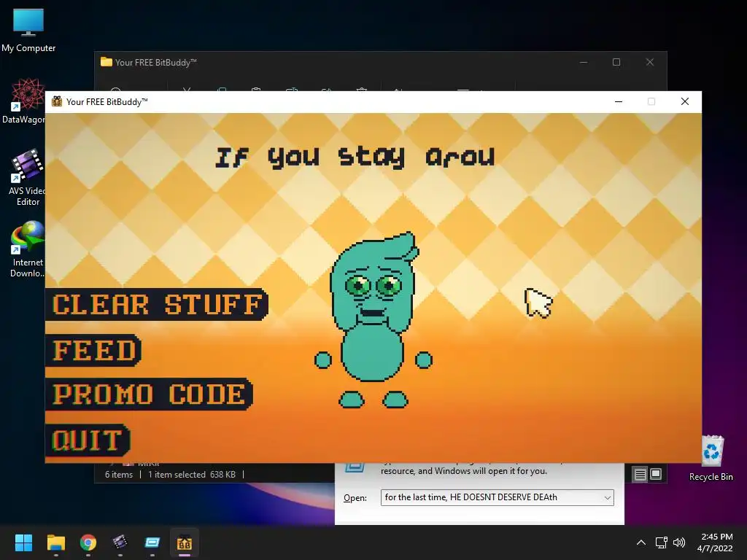Screen dimensions: 747x560
Task: Close the front BitBuddy game window
Action: (x=684, y=101)
